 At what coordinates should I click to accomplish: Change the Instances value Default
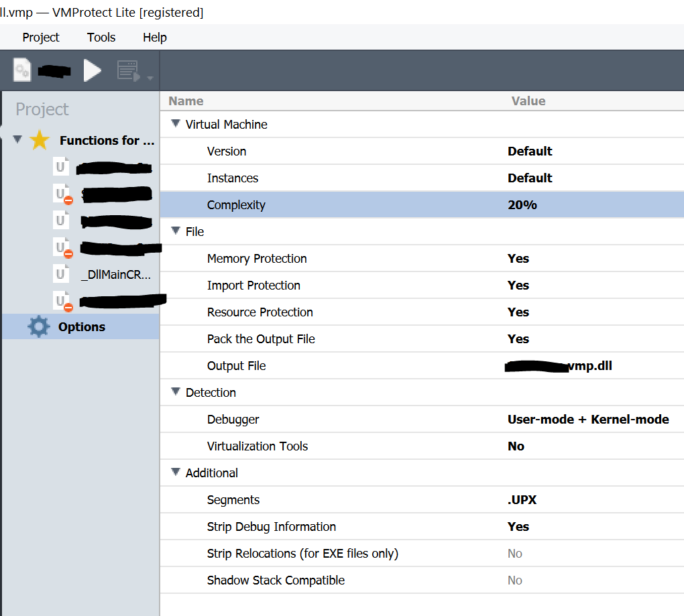tap(530, 178)
